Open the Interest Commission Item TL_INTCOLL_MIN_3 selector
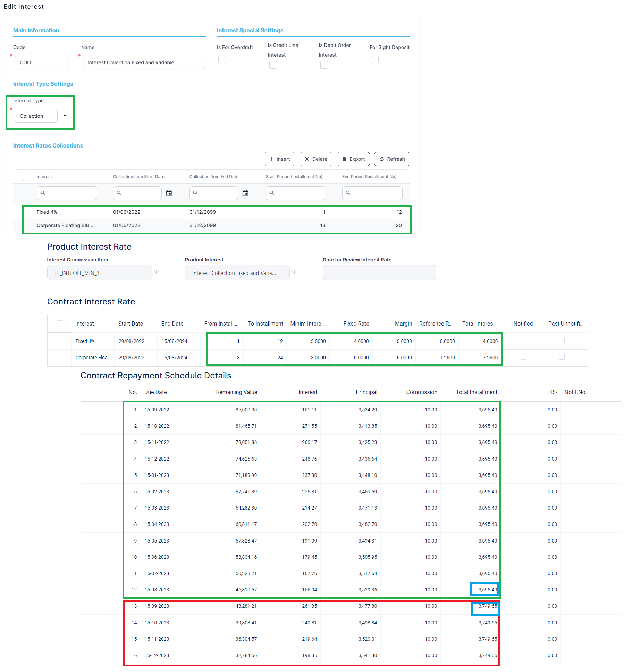Viewport: 624px width, 672px height. click(99, 273)
